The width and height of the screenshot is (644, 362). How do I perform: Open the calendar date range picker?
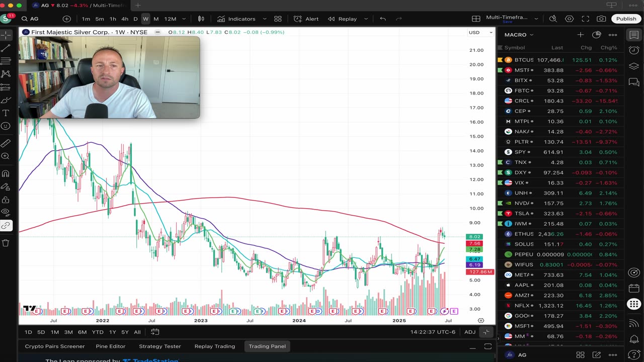155,332
